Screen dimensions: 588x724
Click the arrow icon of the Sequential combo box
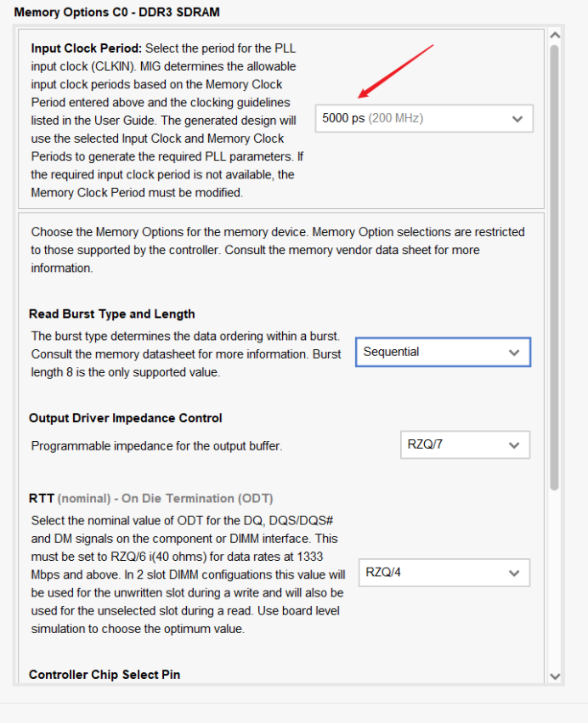513,352
